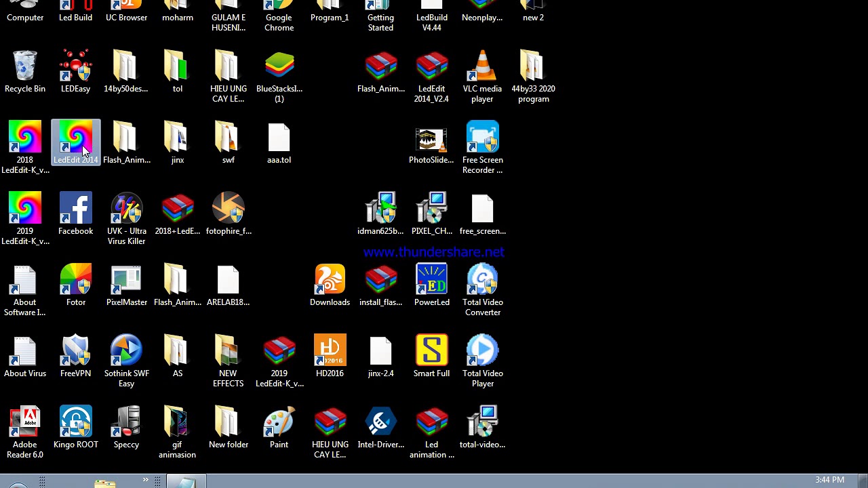Image resolution: width=868 pixels, height=488 pixels.
Task: Launch 2018 LedEdit-K shortcut
Action: click(25, 147)
